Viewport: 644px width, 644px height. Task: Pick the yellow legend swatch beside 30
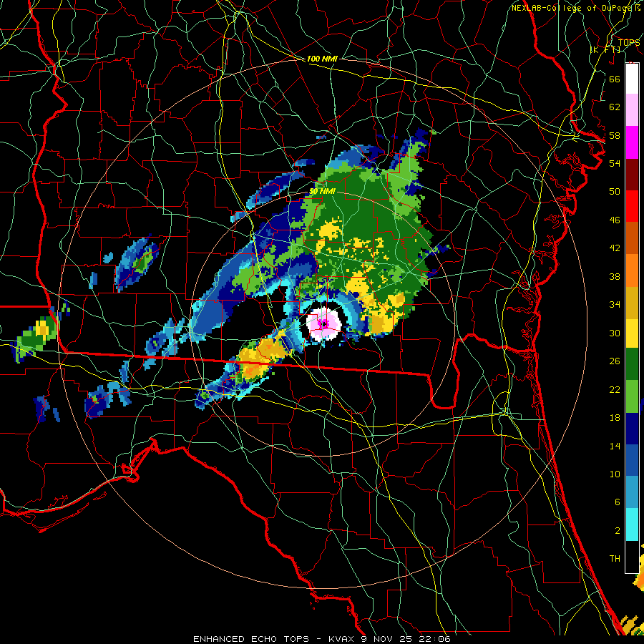(x=632, y=333)
